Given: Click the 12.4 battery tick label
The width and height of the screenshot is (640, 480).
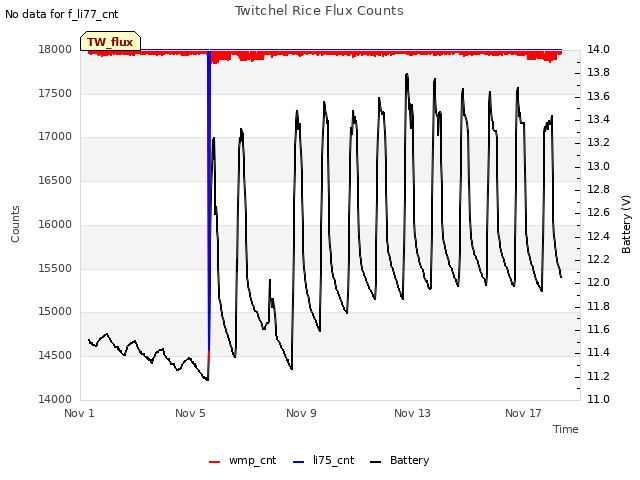Looking at the screenshot, I should point(598,236).
